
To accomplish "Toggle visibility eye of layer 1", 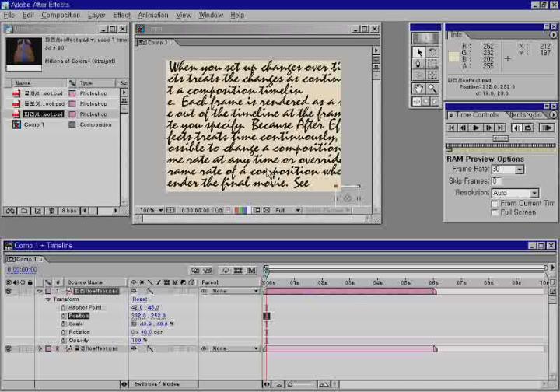I will tap(9, 292).
